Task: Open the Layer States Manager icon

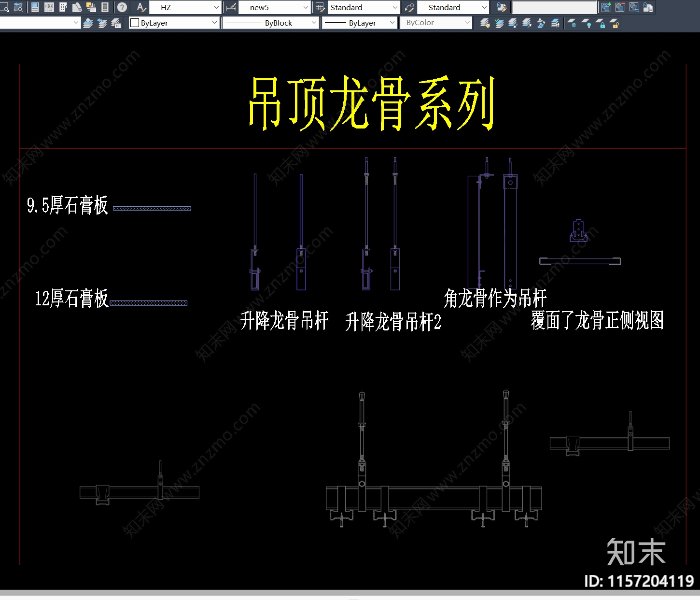Action: [116, 23]
